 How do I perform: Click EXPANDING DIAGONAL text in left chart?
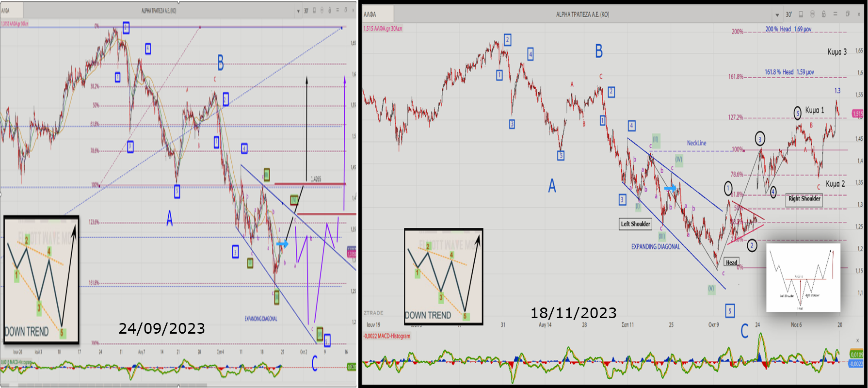pos(261,319)
